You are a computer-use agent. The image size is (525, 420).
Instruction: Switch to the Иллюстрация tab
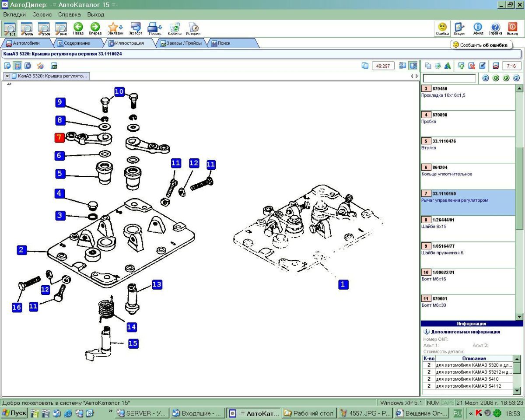(x=129, y=43)
